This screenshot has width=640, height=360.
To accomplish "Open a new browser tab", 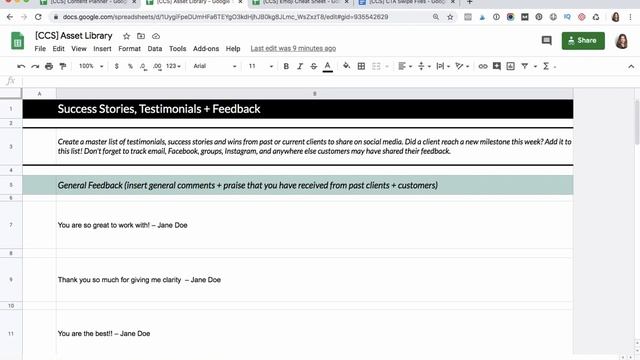I will pos(469,2).
